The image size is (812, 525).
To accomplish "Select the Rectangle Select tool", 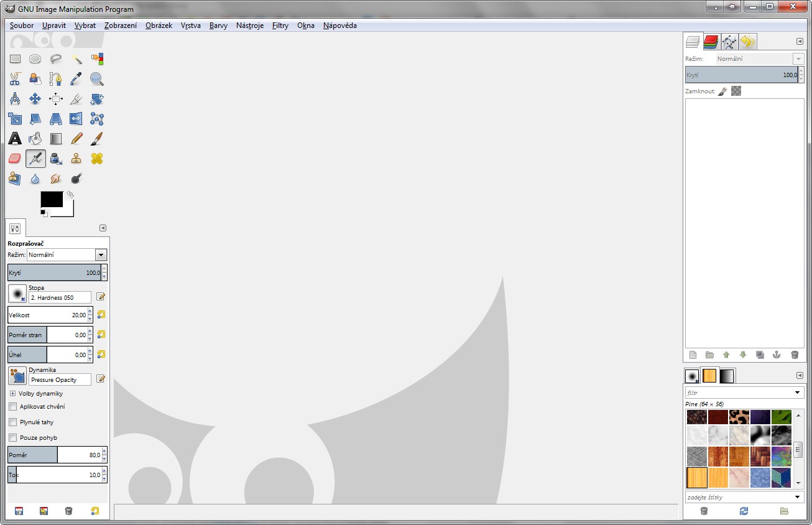I will [x=15, y=59].
